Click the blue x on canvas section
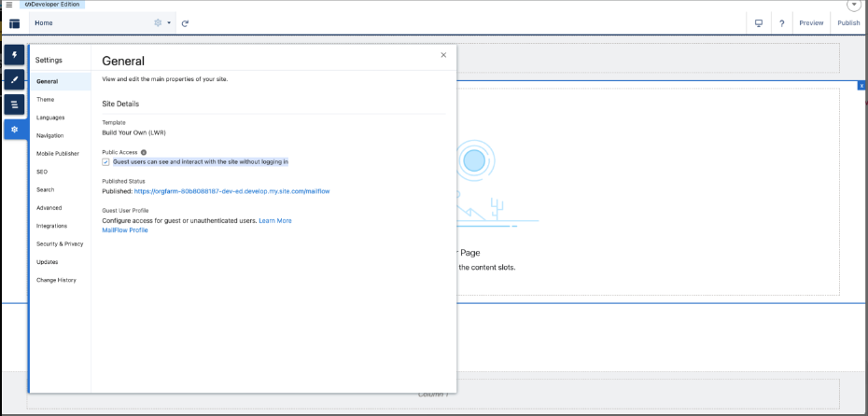The height and width of the screenshot is (416, 868). coord(861,86)
